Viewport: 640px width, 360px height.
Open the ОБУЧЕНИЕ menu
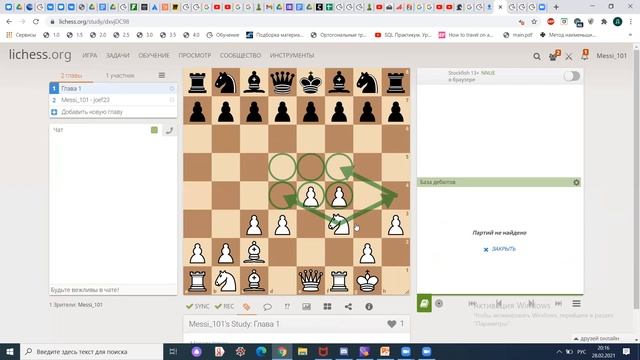(154, 55)
